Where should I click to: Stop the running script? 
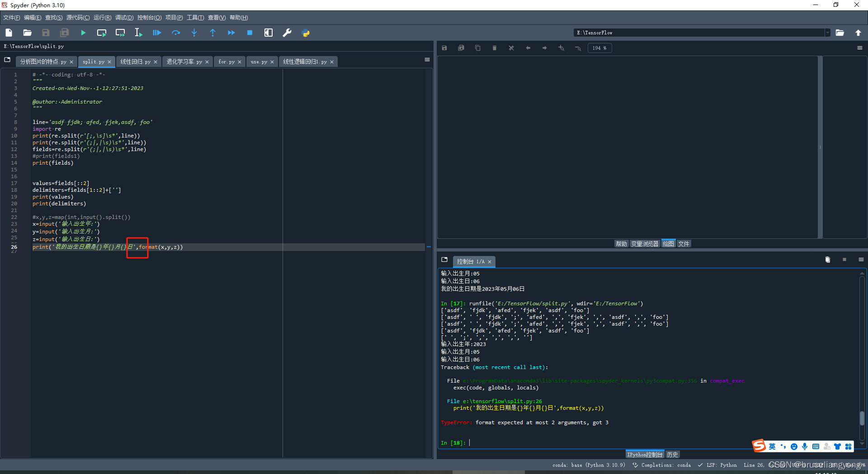point(250,33)
